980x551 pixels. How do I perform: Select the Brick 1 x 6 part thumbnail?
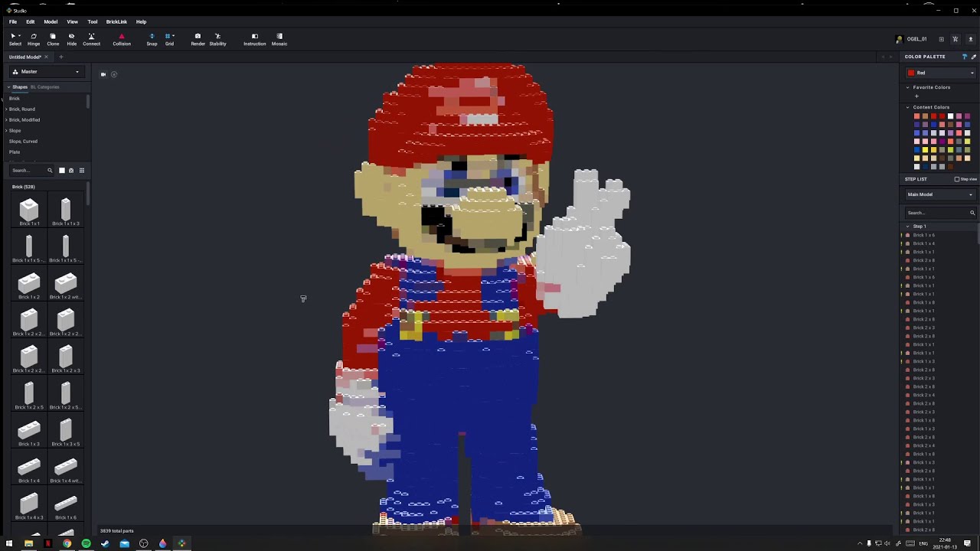[x=66, y=506]
